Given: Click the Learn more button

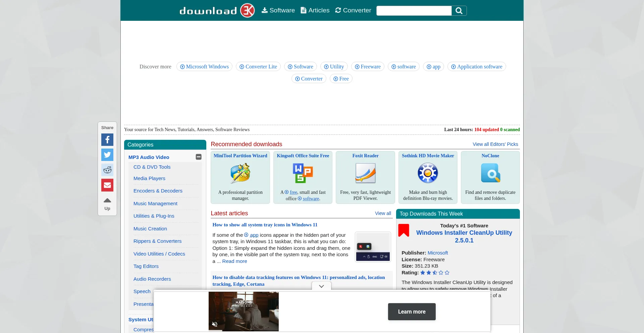Looking at the screenshot, I should (412, 312).
